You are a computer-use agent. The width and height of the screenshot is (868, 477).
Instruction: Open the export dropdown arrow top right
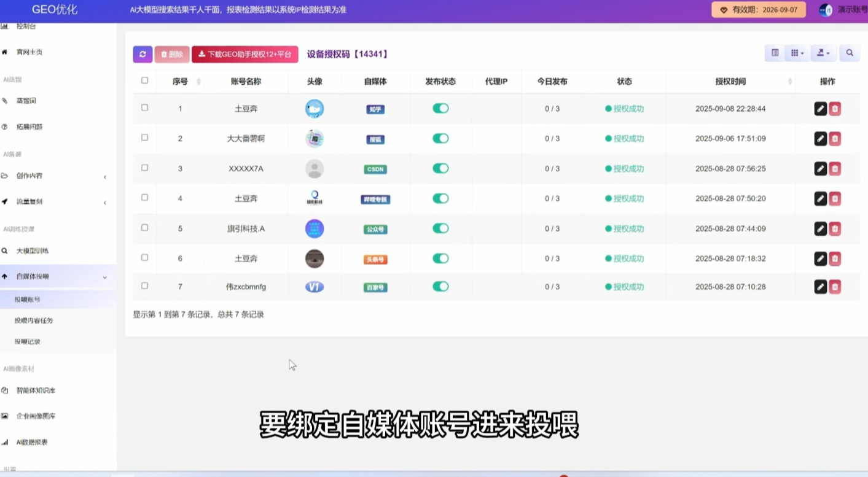click(x=823, y=53)
